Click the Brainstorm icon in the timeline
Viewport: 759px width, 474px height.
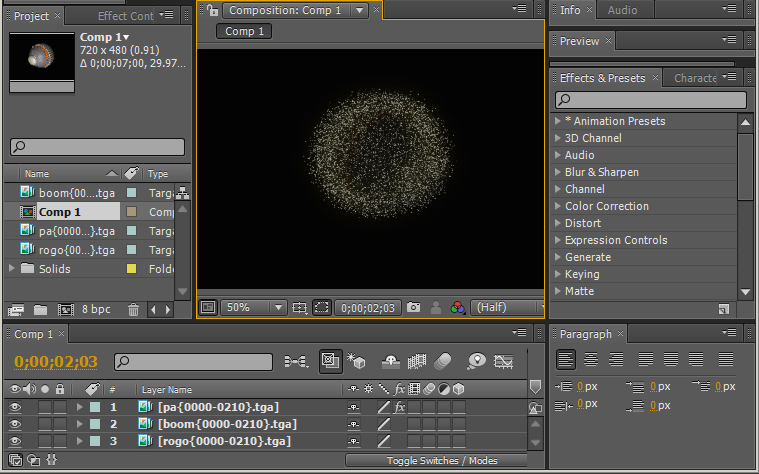tap(476, 361)
